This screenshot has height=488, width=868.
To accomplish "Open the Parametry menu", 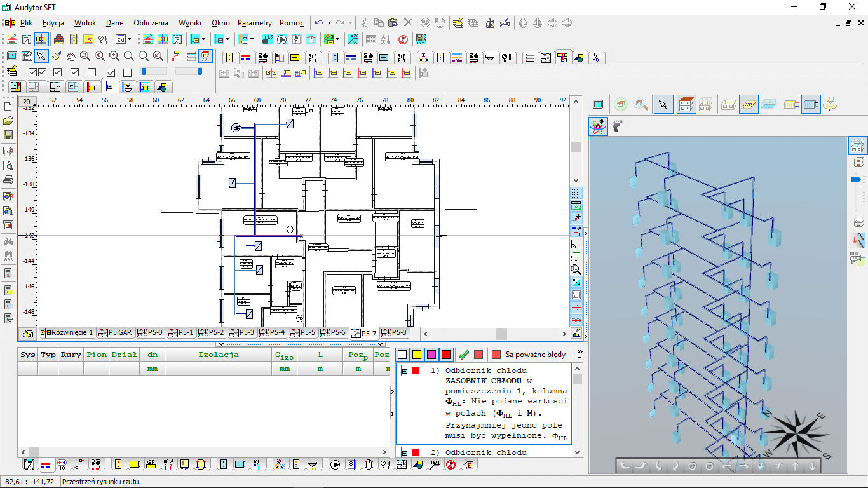I will 255,23.
